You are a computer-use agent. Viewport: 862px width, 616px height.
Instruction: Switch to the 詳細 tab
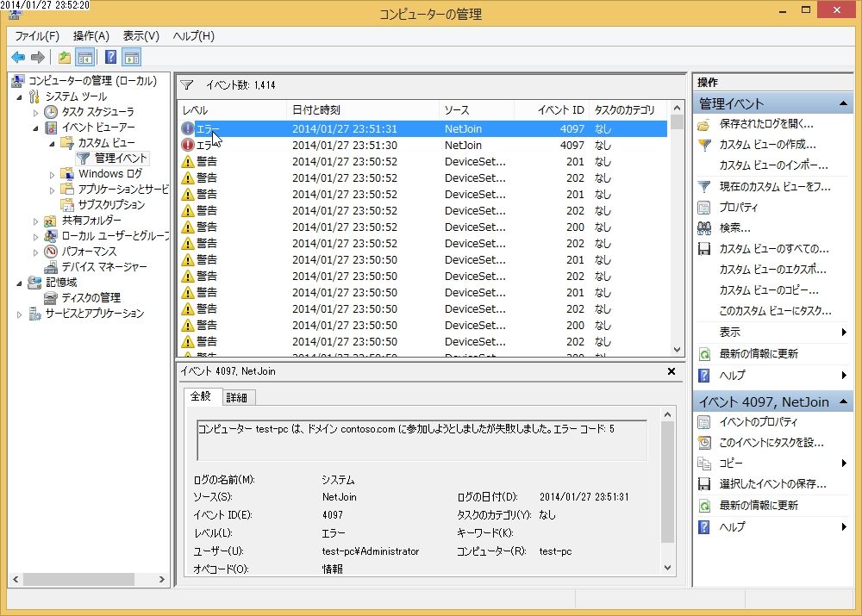[237, 397]
